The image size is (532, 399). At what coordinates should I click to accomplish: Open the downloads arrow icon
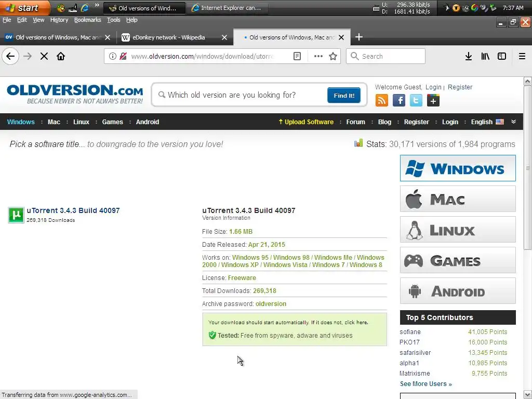(x=469, y=56)
